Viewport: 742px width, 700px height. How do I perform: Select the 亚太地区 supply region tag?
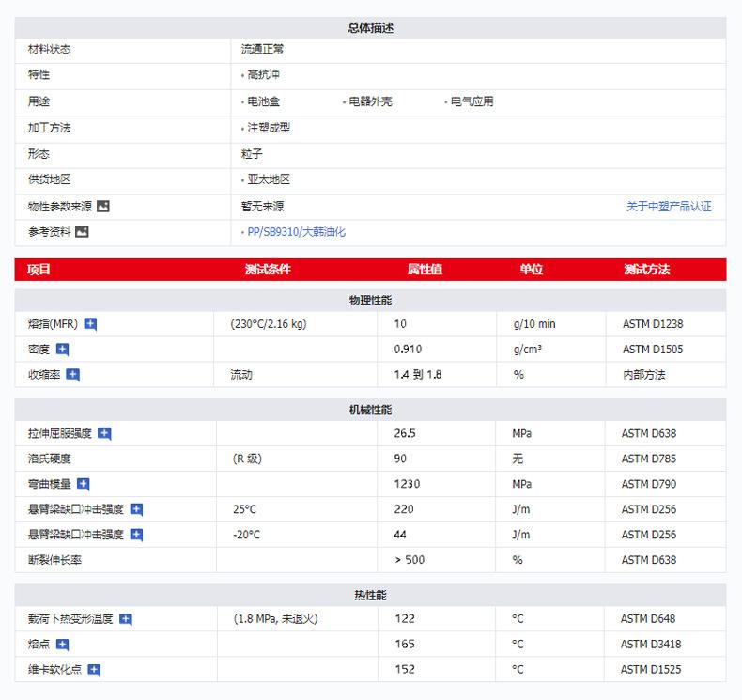(269, 179)
